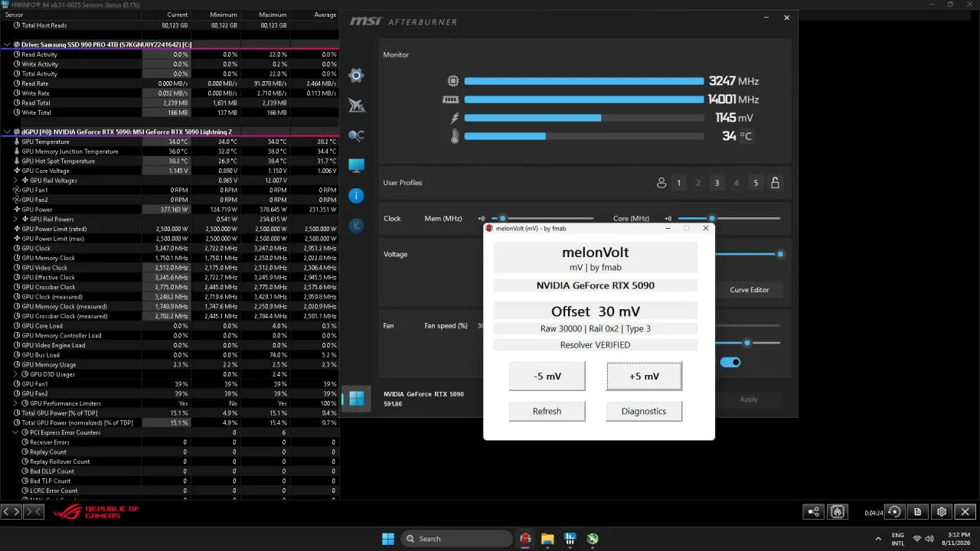Open the Curve Editor in Afterburner
980x551 pixels.
click(749, 290)
